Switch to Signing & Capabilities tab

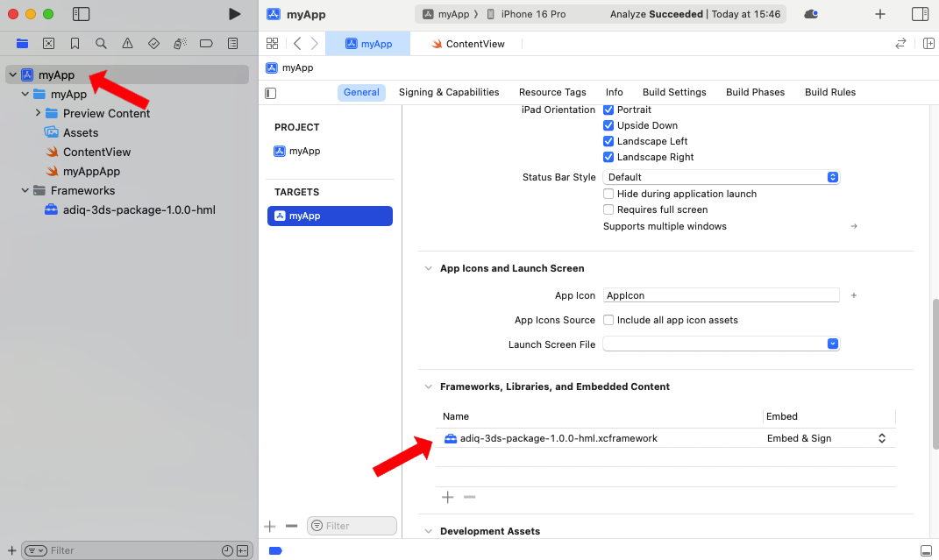point(449,92)
